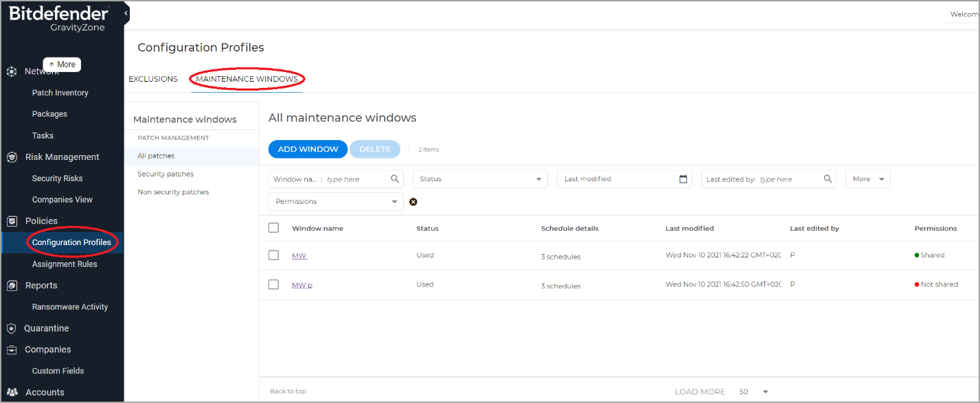Click the ADD WINDOW button
980x403 pixels.
coord(308,149)
